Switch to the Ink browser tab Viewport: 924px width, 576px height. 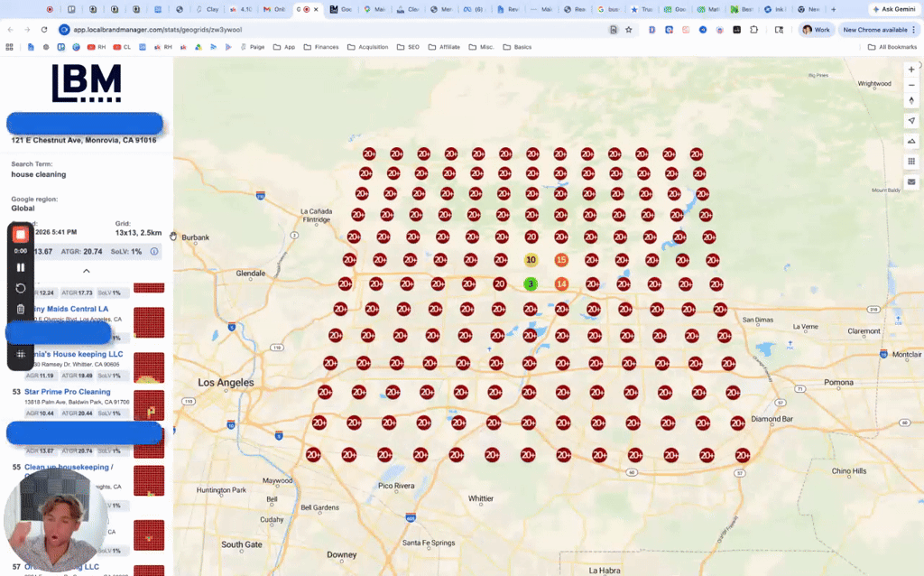tap(774, 9)
